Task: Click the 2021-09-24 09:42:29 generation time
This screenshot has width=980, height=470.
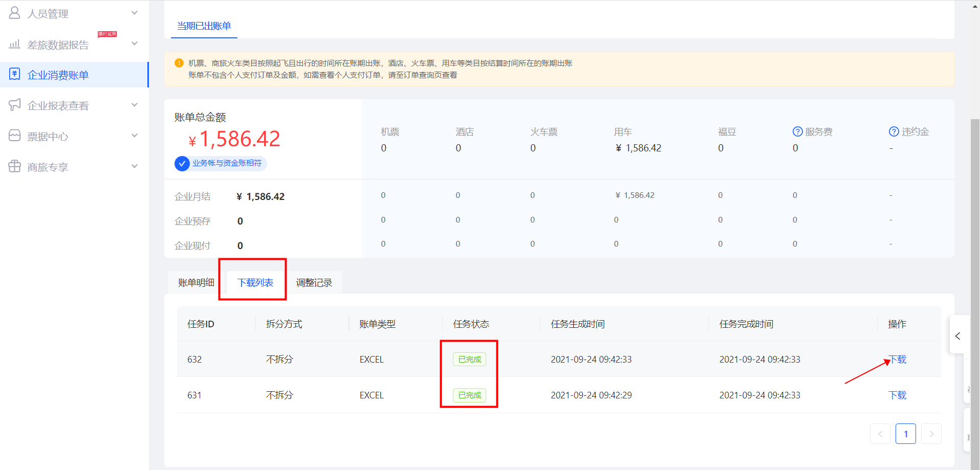Action: 591,395
